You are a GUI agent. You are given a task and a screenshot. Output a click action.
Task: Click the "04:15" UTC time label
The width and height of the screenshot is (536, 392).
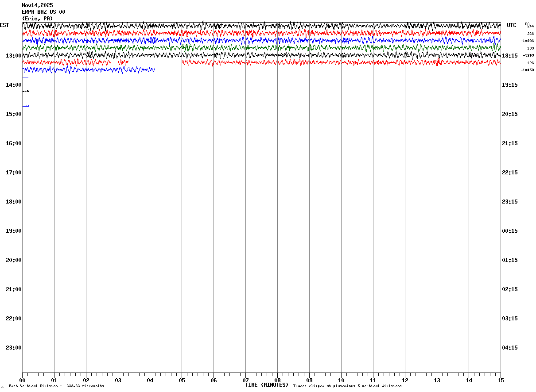(509, 348)
